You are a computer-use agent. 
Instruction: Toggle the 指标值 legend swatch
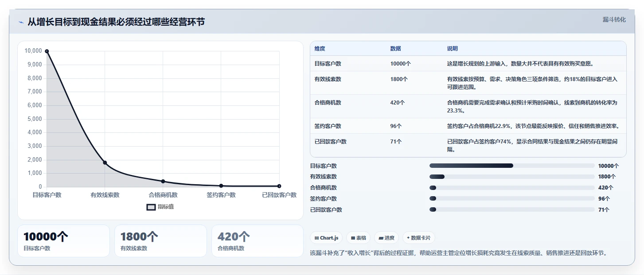click(x=151, y=207)
